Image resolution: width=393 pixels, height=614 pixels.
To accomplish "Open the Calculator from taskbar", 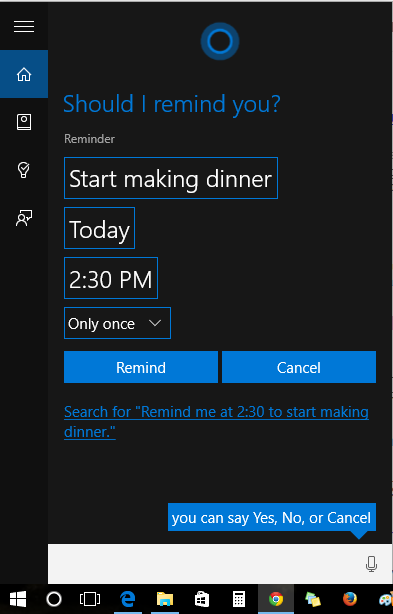I will pos(238,599).
